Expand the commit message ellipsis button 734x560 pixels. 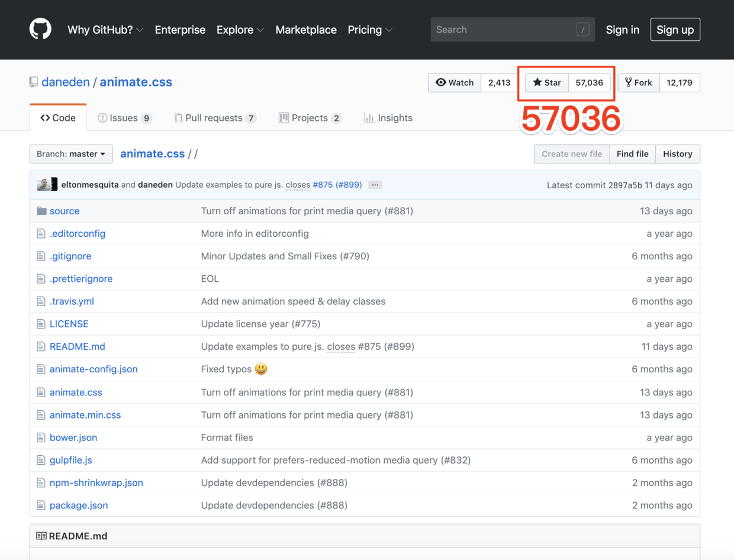[x=375, y=185]
